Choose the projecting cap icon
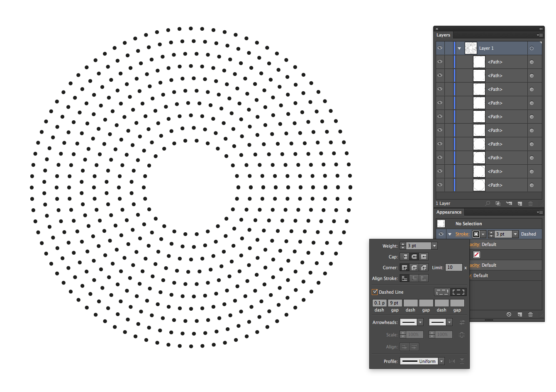The height and width of the screenshot is (392, 556). point(424,257)
